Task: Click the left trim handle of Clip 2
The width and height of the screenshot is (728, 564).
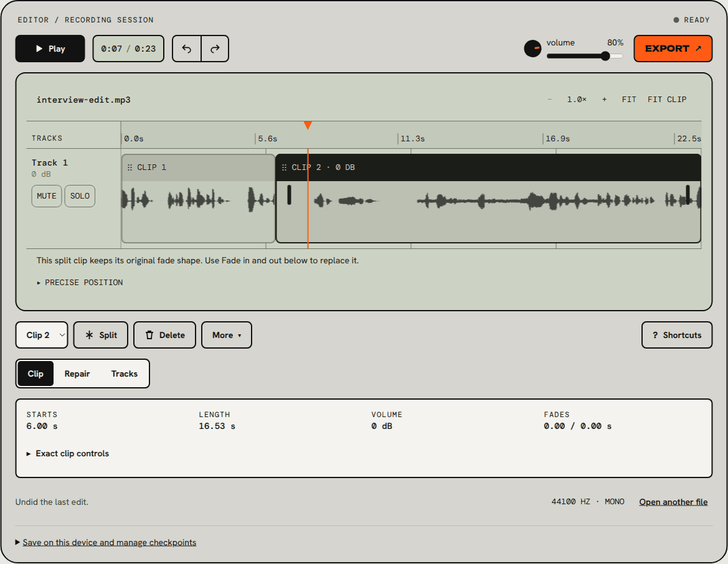Action: tap(289, 195)
